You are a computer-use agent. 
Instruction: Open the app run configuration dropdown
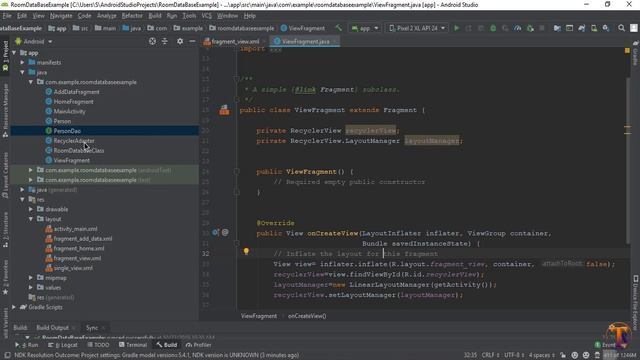[x=365, y=28]
